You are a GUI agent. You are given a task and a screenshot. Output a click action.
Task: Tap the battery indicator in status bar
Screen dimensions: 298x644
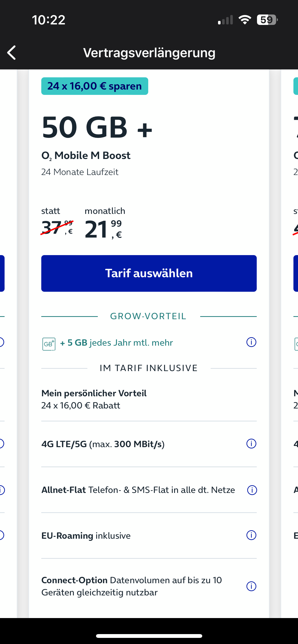pos(267,20)
